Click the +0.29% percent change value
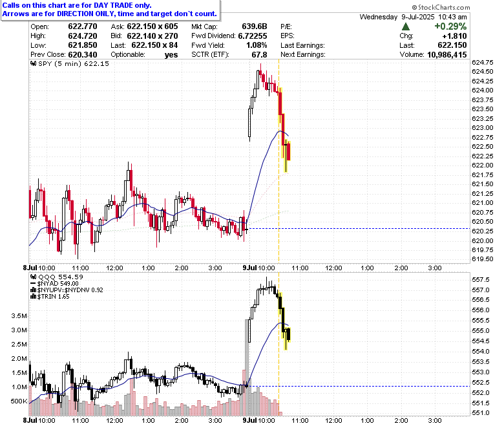Screen dimensions: 504x426 click(x=450, y=27)
